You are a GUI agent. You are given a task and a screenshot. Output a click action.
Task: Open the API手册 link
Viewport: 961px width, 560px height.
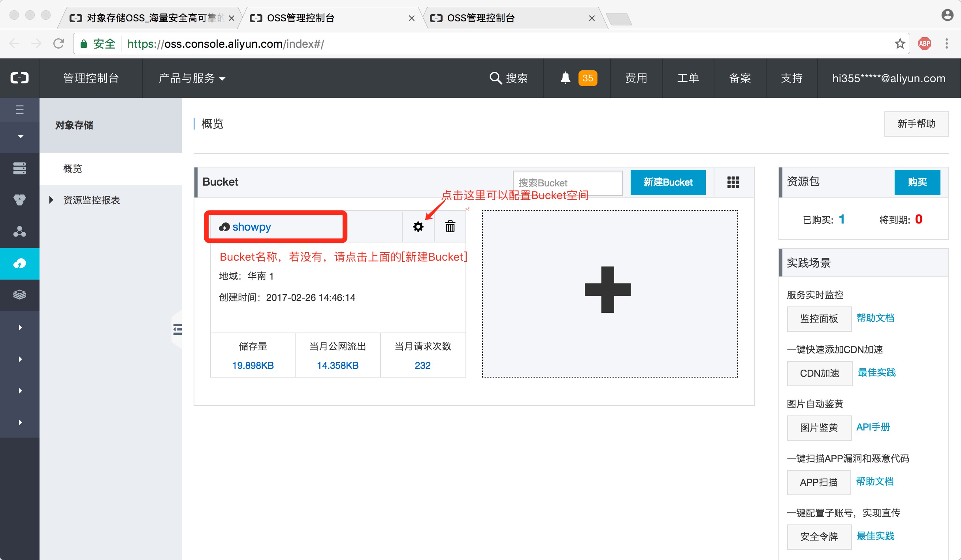click(873, 427)
